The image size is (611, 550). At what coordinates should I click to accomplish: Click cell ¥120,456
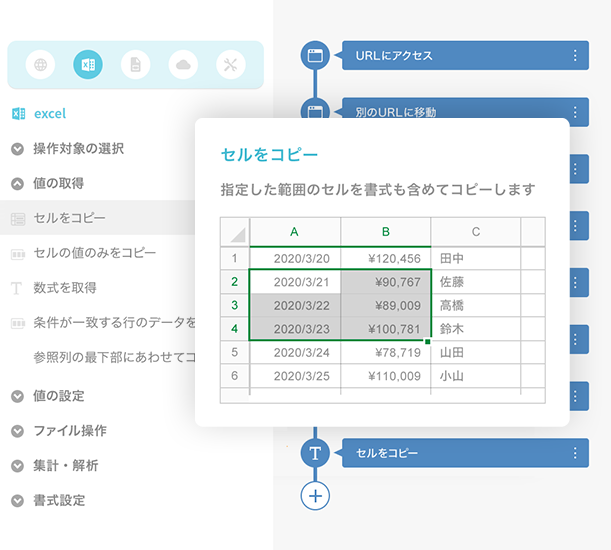click(x=386, y=258)
